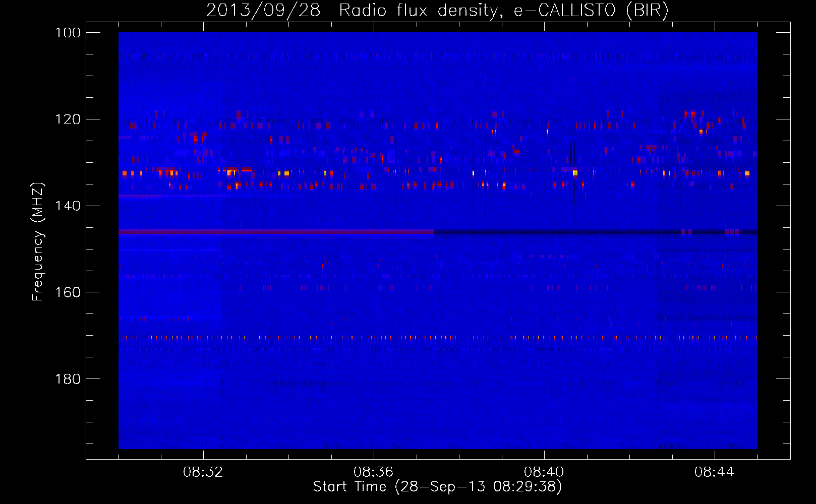Select the 180 frequency axis label
This screenshot has height=504, width=816.
coord(68,379)
